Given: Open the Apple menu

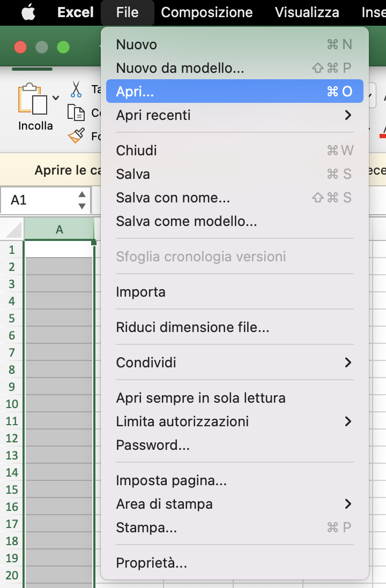Looking at the screenshot, I should (28, 12).
